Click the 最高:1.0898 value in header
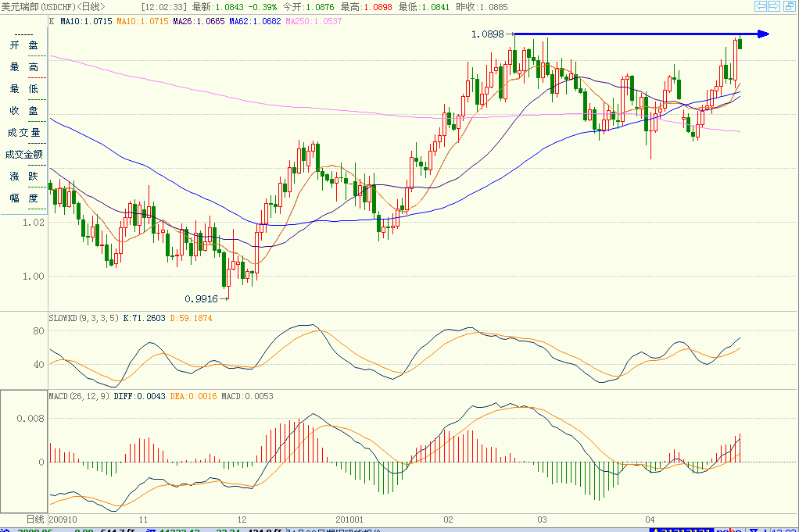The image size is (799, 532). click(367, 7)
